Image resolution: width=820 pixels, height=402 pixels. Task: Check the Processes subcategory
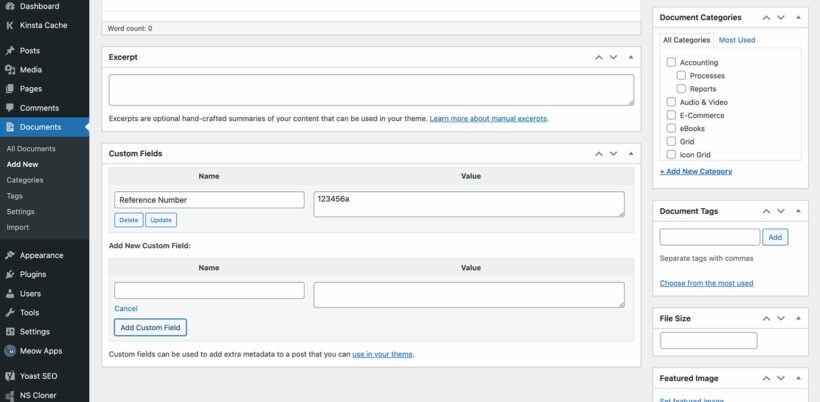681,75
